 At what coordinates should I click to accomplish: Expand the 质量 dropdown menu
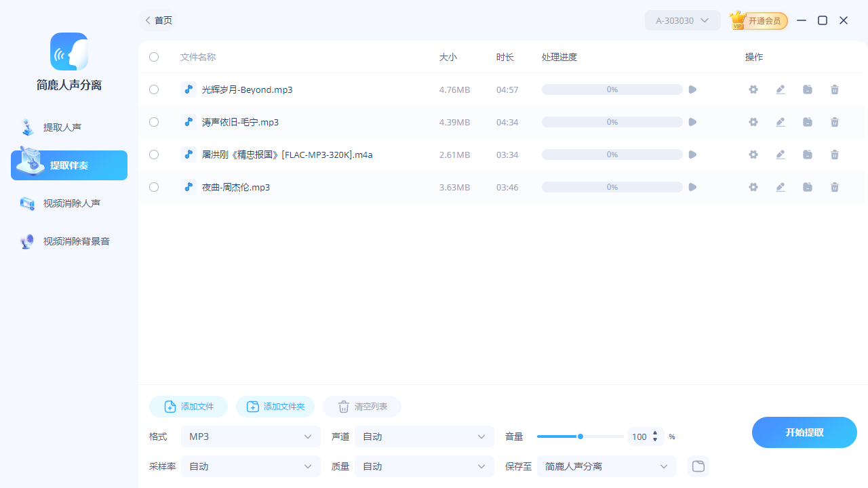coord(424,466)
